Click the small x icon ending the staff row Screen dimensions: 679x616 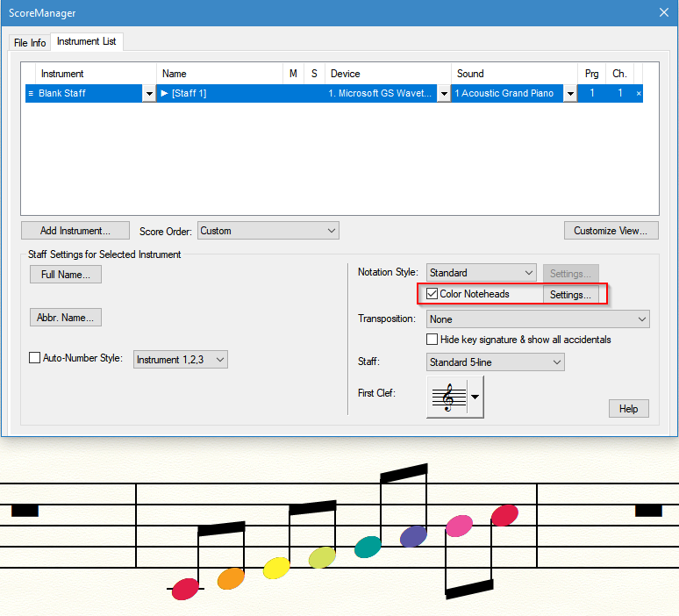coord(638,93)
